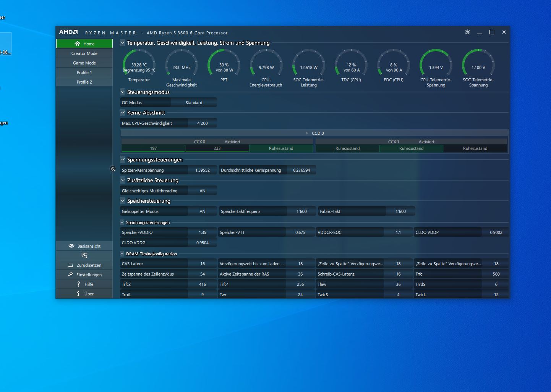Open Über about page
This screenshot has height=392, width=551.
pyautogui.click(x=84, y=294)
